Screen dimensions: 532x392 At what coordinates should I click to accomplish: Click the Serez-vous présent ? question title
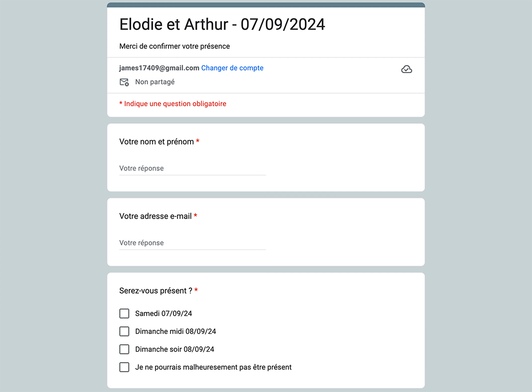156,291
